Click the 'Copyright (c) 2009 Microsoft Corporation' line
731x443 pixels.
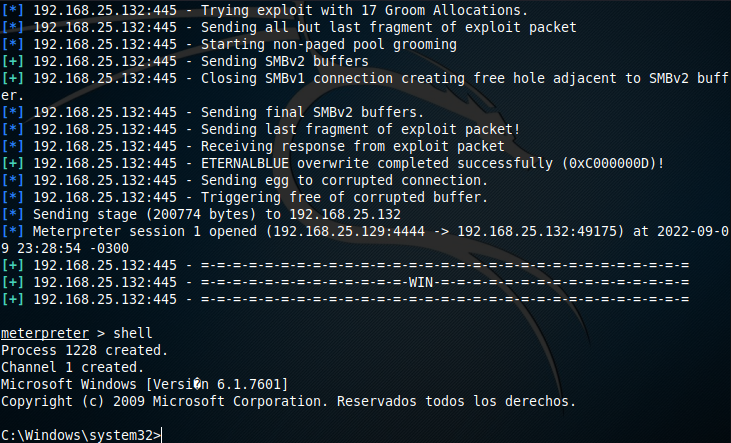click(289, 401)
